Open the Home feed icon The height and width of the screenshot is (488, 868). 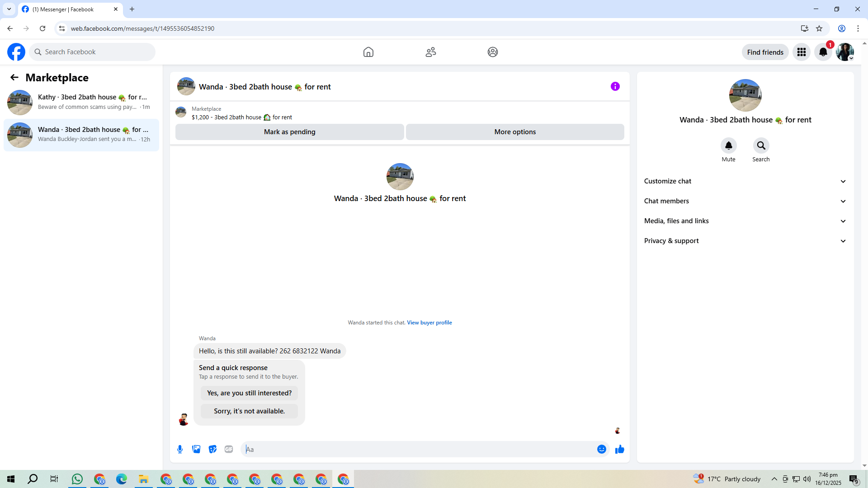tap(368, 52)
